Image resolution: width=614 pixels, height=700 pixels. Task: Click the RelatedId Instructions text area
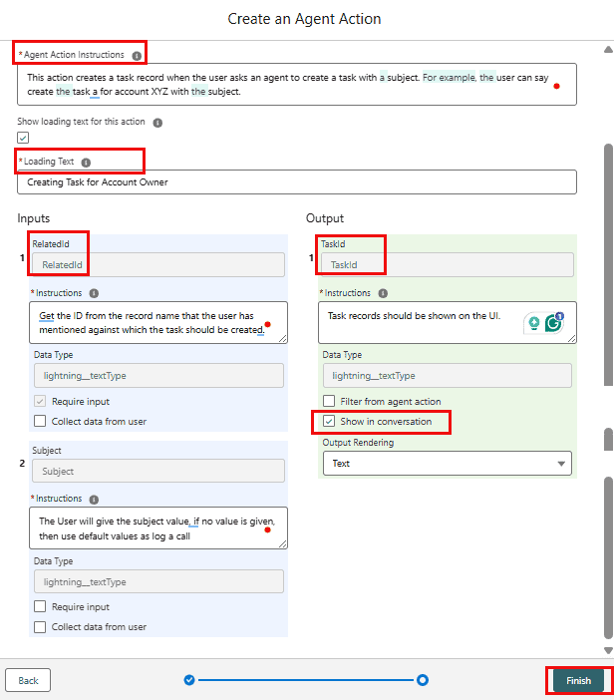click(x=158, y=323)
